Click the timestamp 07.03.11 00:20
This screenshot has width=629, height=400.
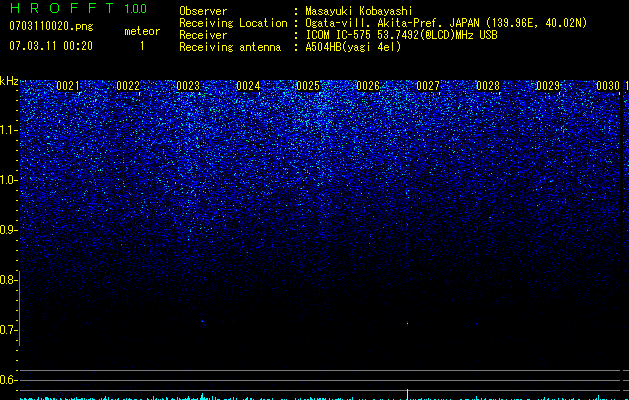51,46
